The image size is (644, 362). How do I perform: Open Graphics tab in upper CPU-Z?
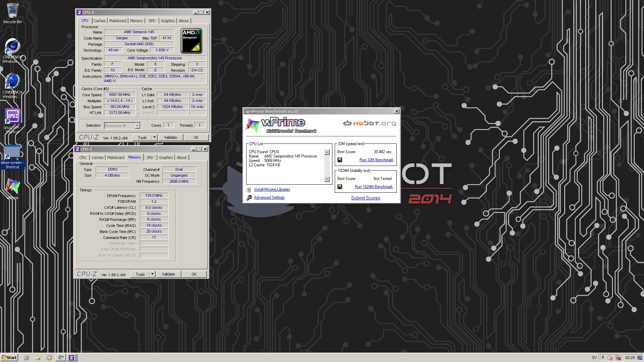pyautogui.click(x=168, y=21)
